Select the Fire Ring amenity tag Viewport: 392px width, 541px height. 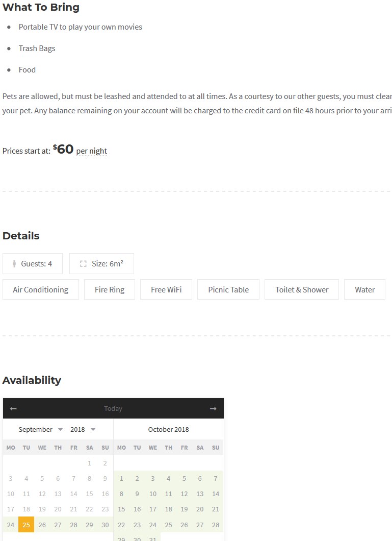110,289
